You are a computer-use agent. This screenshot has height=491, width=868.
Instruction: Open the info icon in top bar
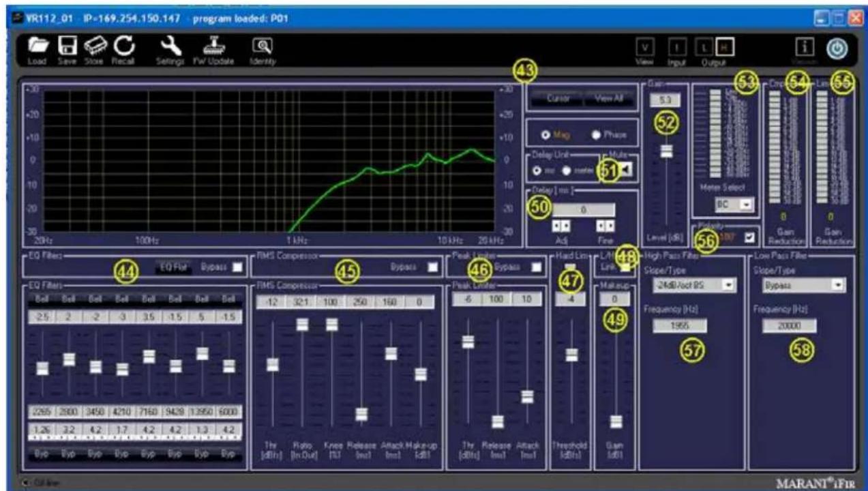805,46
